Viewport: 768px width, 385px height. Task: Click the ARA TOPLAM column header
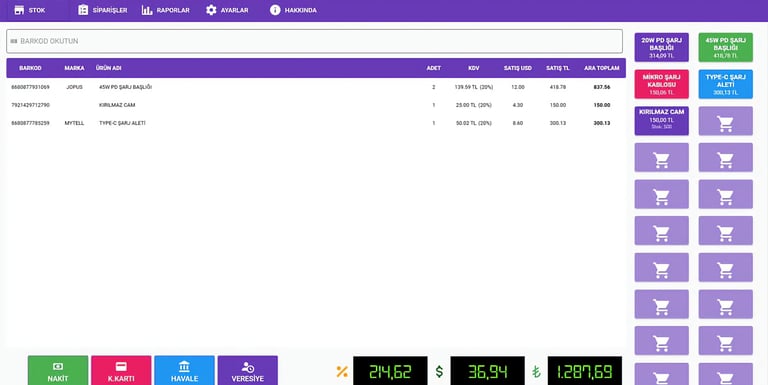(601, 68)
